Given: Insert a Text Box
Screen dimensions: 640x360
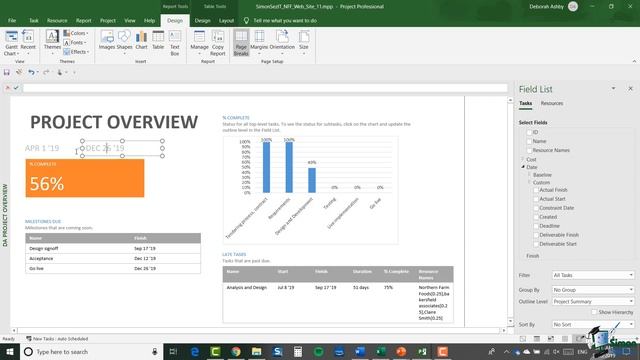Looking at the screenshot, I should (x=175, y=43).
